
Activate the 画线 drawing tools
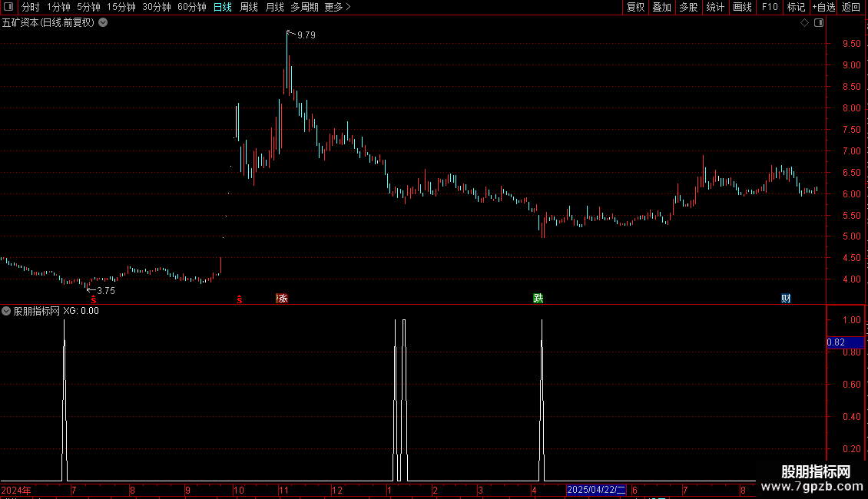742,7
